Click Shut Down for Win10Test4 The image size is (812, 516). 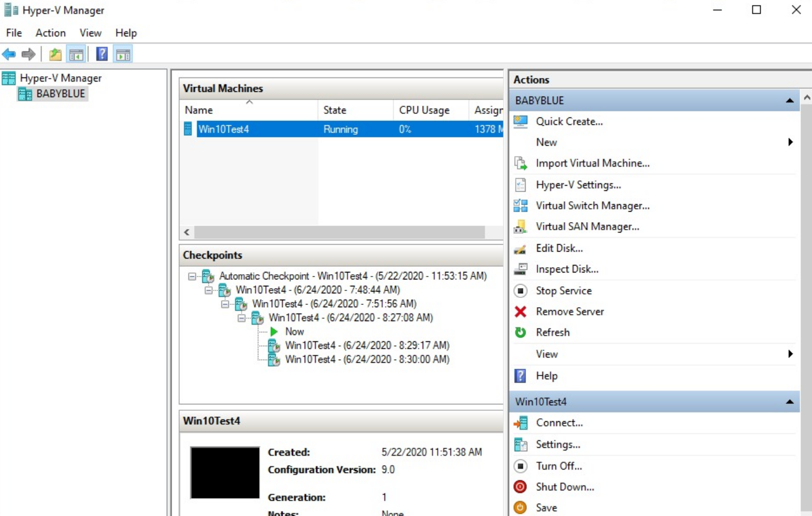point(565,486)
